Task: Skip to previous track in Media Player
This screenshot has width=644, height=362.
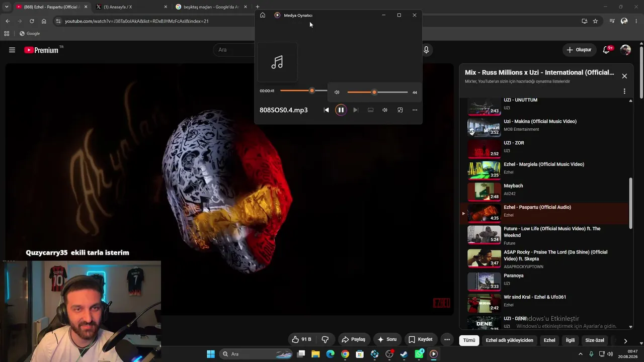Action: pyautogui.click(x=326, y=110)
